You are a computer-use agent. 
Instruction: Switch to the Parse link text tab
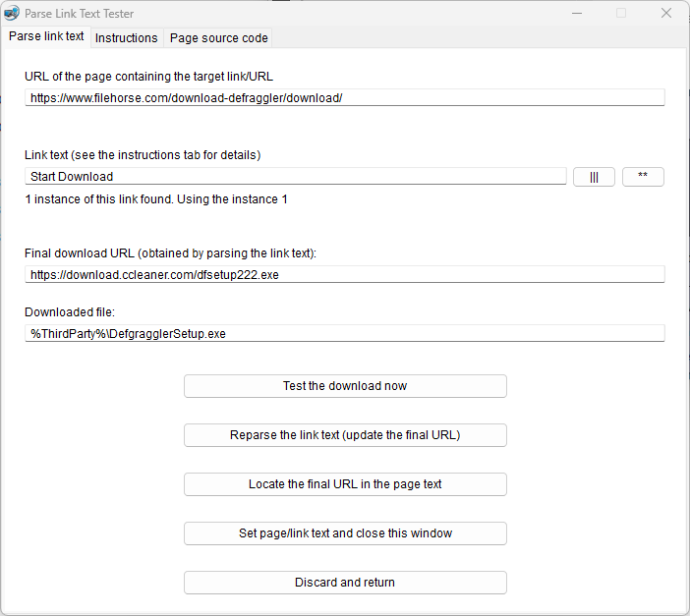pyautogui.click(x=46, y=36)
